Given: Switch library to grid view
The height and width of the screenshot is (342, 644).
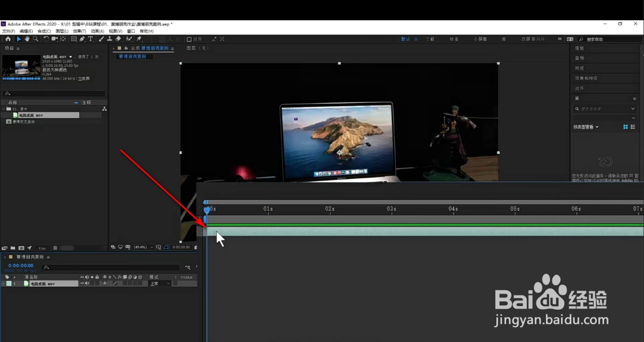Looking at the screenshot, I should (x=625, y=127).
